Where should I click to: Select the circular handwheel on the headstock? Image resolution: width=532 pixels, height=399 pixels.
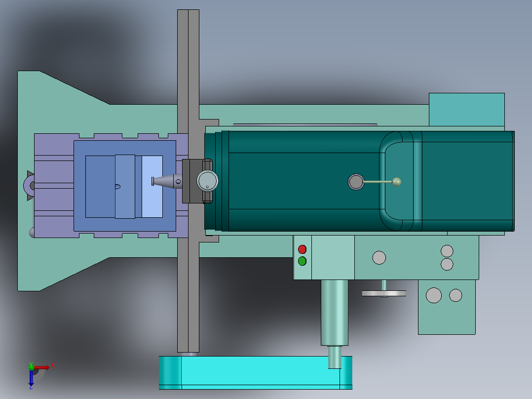click(207, 181)
